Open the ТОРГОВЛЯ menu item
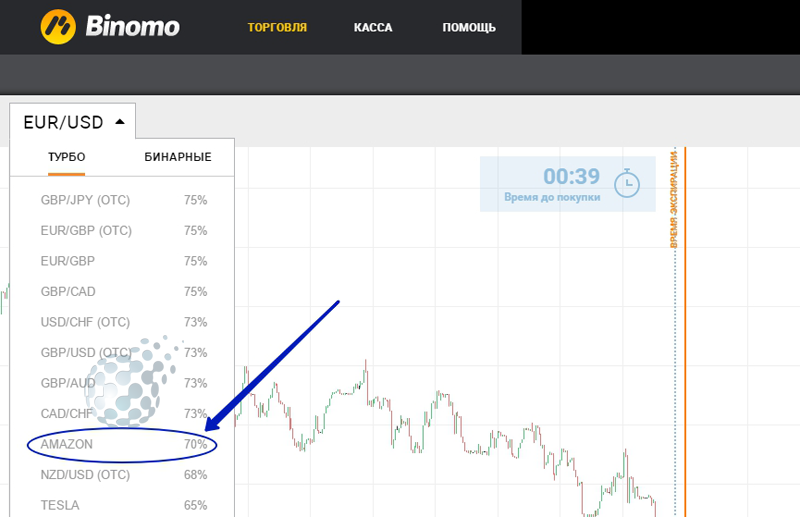800x517 pixels. pyautogui.click(x=277, y=28)
